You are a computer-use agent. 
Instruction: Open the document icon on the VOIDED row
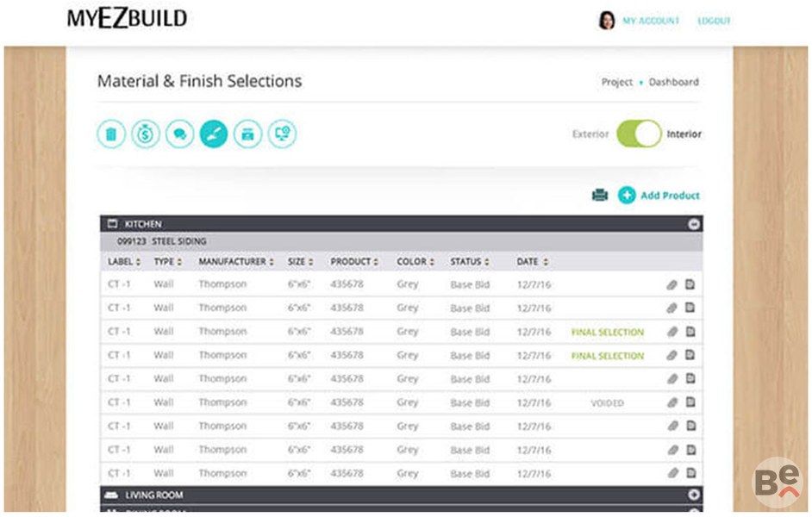[690, 402]
